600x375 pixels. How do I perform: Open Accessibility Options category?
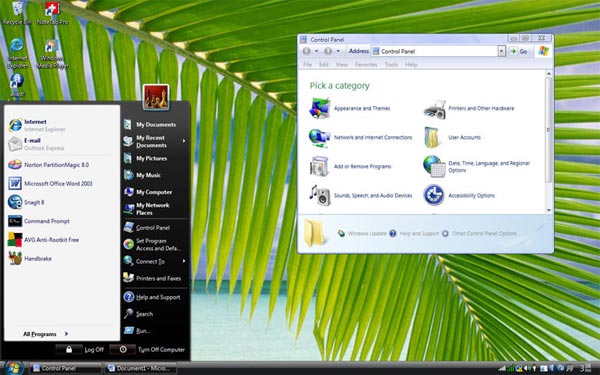pyautogui.click(x=459, y=196)
